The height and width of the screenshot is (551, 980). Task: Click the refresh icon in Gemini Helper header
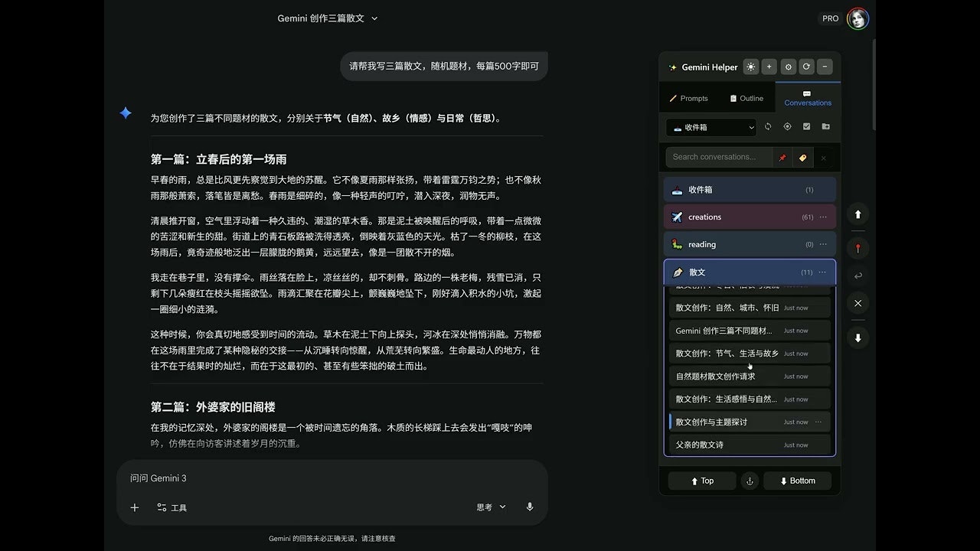coord(806,67)
